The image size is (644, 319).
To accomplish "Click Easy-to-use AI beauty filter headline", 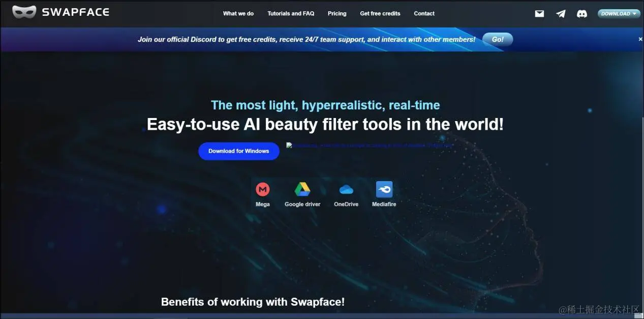I will tap(325, 124).
